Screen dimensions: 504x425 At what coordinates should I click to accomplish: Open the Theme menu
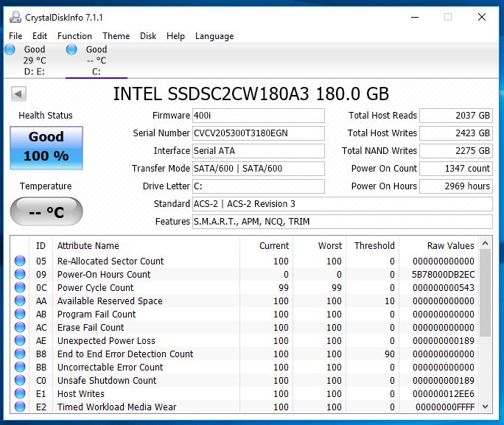point(116,36)
